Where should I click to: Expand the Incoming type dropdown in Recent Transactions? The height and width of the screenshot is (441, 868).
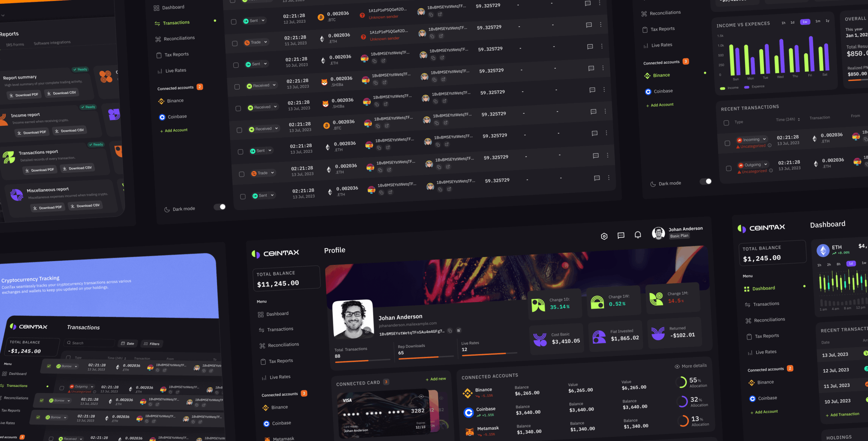[764, 139]
